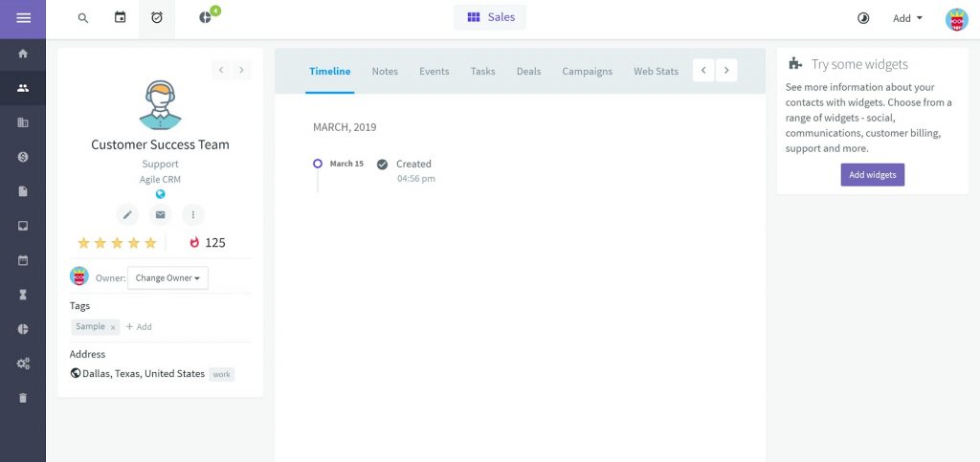
Task: Switch to the Events tab
Action: 434,71
